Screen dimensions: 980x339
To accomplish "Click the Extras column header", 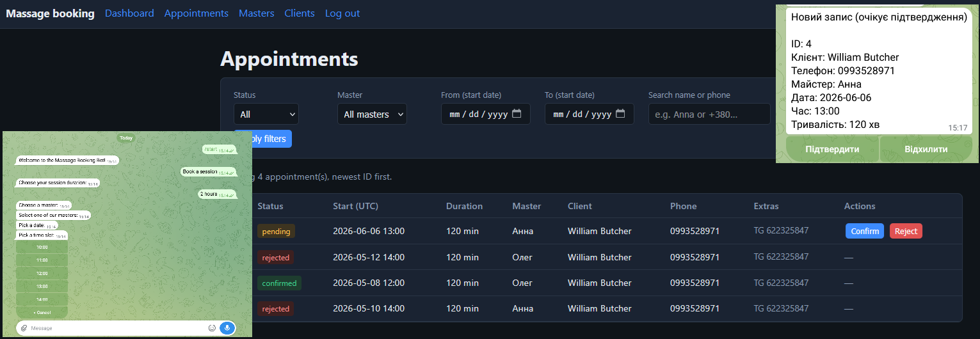I will pyautogui.click(x=766, y=206).
